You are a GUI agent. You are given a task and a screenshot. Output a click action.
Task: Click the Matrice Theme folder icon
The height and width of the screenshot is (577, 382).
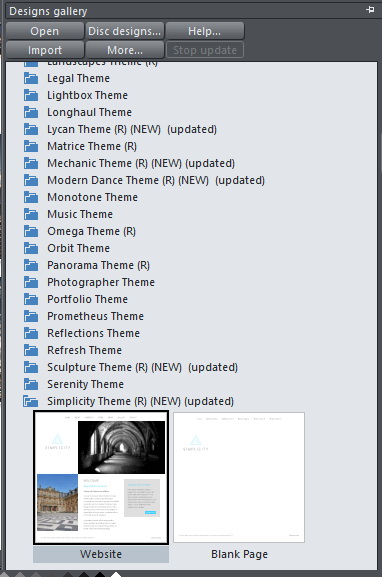pos(31,146)
